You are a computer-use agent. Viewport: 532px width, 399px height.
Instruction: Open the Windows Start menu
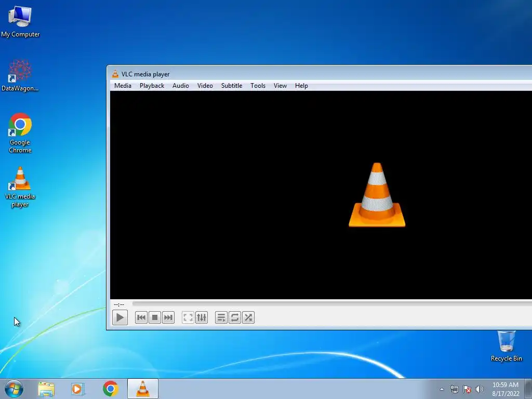pyautogui.click(x=14, y=389)
